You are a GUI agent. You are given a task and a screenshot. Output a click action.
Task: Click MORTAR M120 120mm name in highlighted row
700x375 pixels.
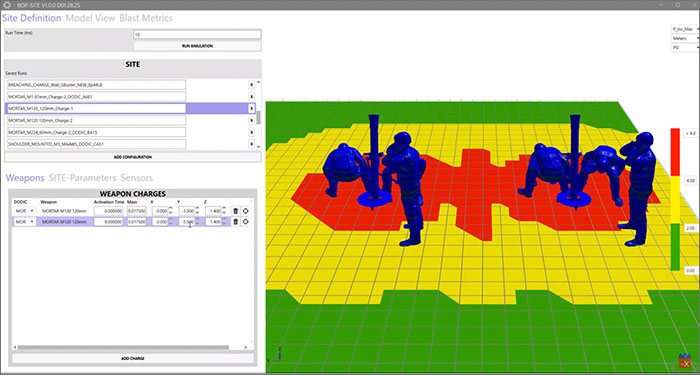click(x=64, y=221)
